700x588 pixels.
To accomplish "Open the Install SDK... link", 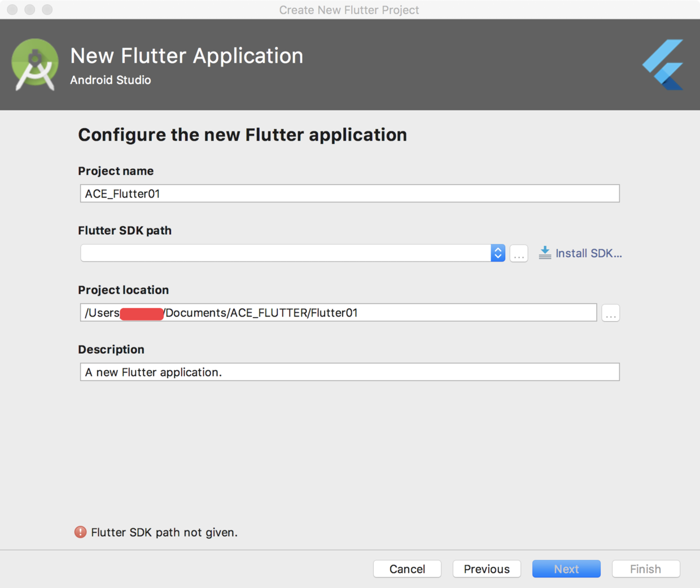I will pyautogui.click(x=588, y=253).
